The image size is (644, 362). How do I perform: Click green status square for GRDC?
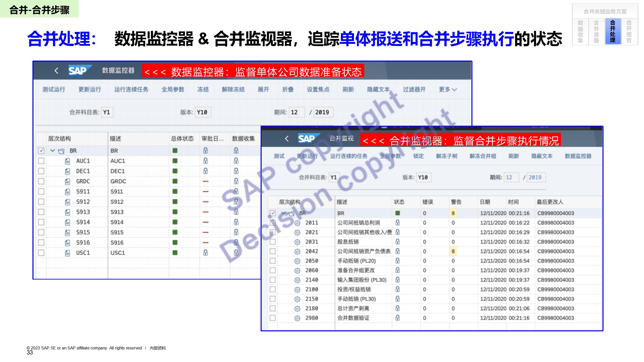click(x=175, y=181)
